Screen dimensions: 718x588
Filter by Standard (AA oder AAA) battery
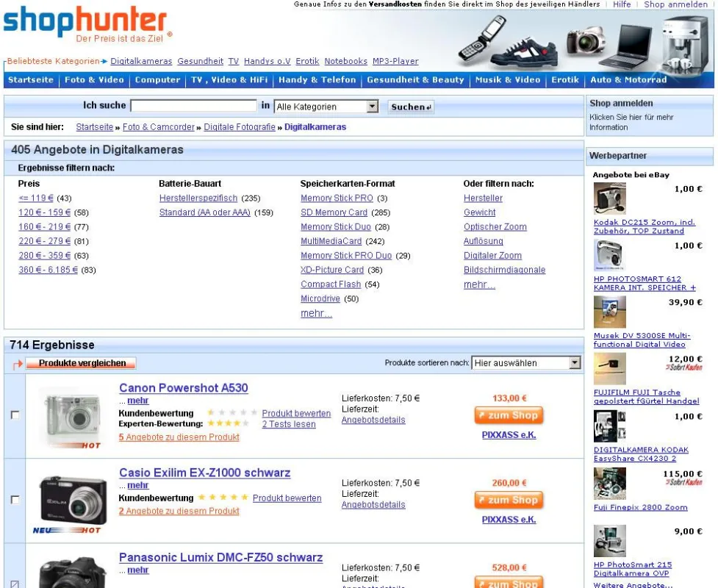click(x=205, y=212)
